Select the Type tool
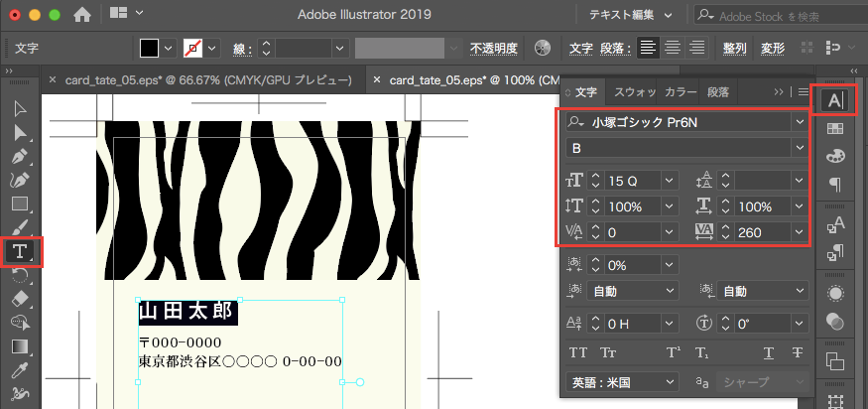The height and width of the screenshot is (409, 868). point(20,251)
